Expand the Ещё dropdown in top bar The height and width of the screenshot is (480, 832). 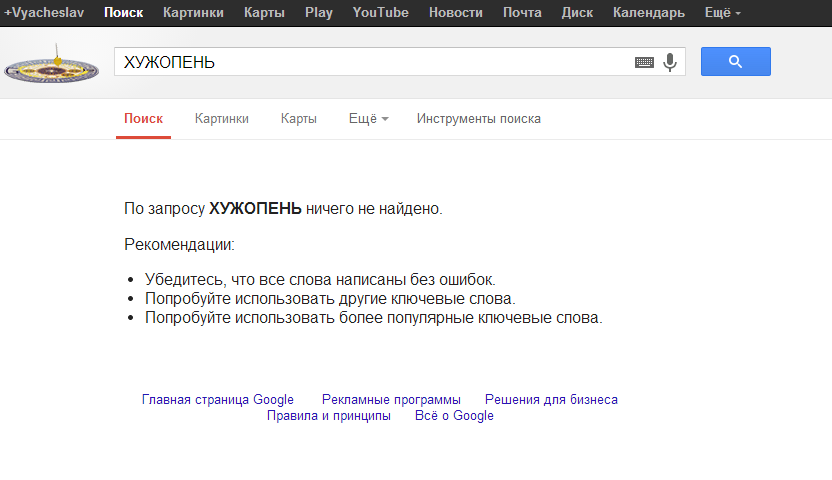723,13
